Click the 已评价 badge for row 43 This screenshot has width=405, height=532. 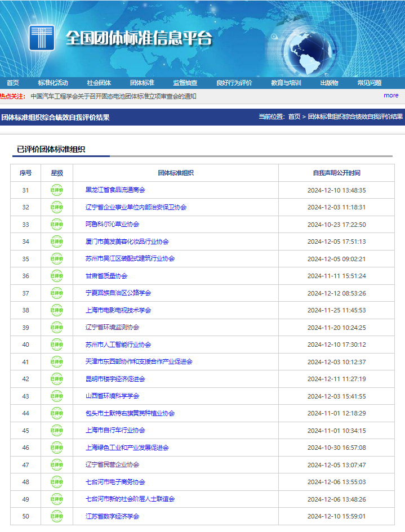click(x=57, y=396)
